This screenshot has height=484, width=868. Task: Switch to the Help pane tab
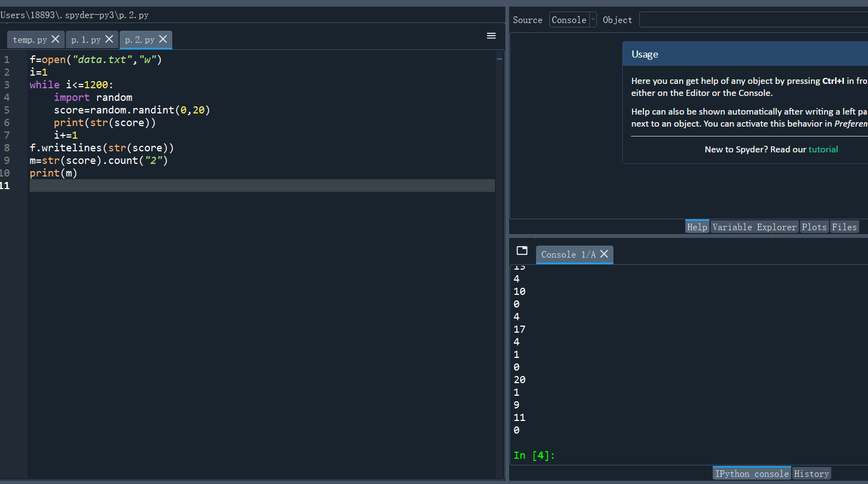697,227
